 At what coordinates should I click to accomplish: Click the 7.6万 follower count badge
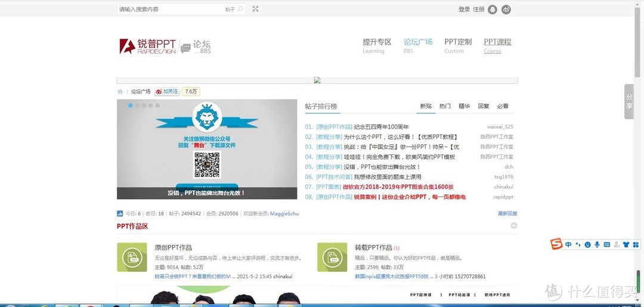[x=191, y=92]
